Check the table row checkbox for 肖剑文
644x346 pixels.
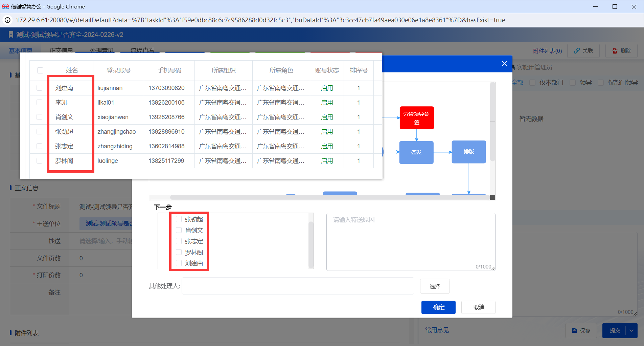[x=40, y=117]
